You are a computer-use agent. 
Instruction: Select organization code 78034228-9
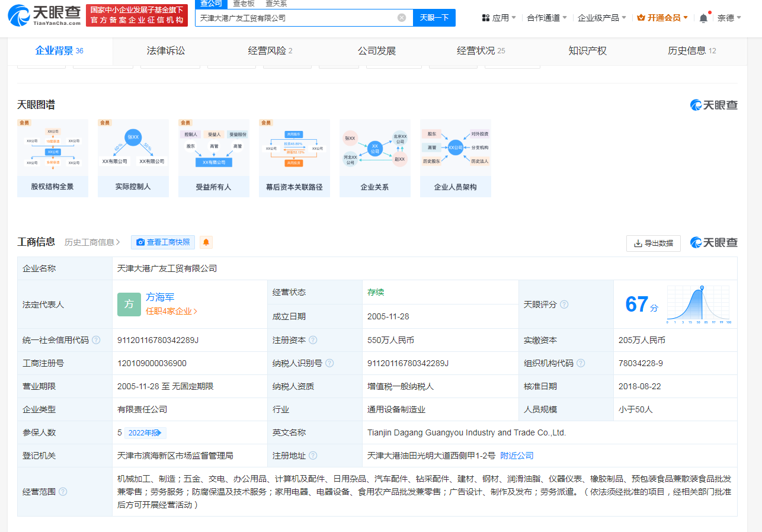[x=641, y=363]
